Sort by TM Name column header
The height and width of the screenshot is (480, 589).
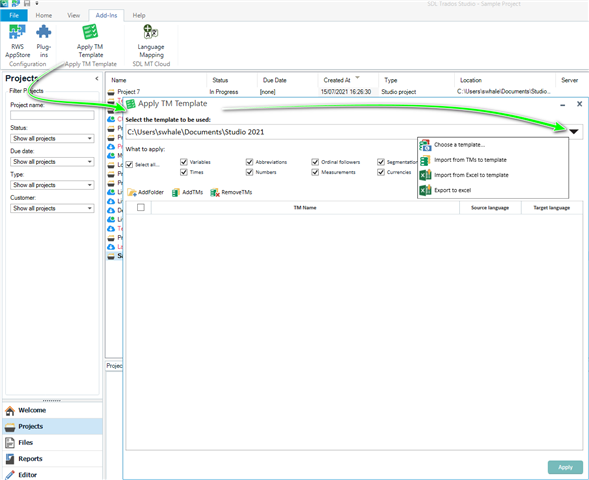click(305, 208)
